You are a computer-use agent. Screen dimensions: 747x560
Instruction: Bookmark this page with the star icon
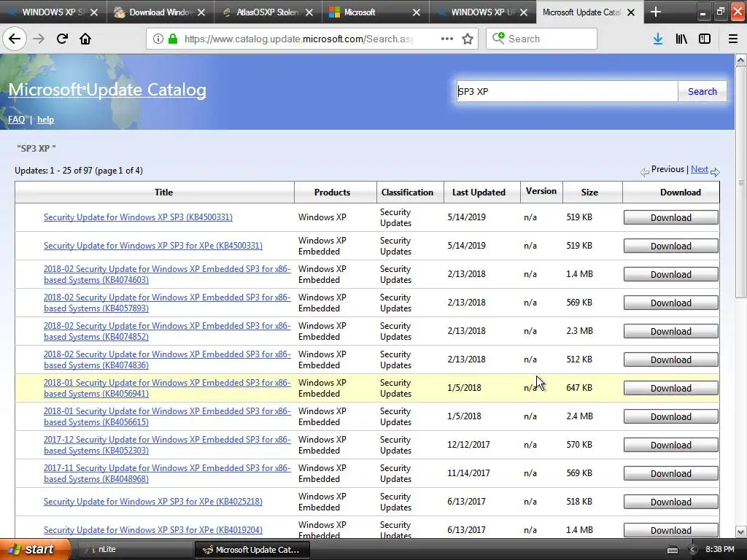(x=468, y=39)
